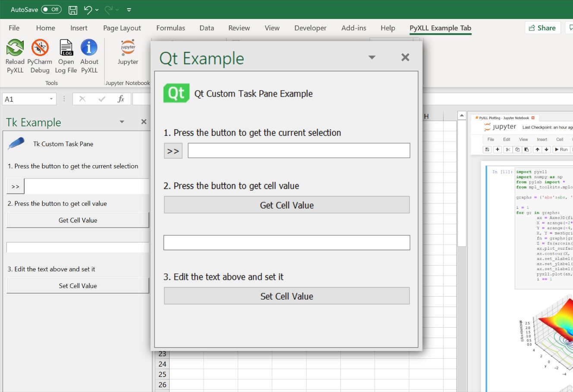Image resolution: width=573 pixels, height=392 pixels.
Task: Open the Review tab
Action: pyautogui.click(x=239, y=28)
